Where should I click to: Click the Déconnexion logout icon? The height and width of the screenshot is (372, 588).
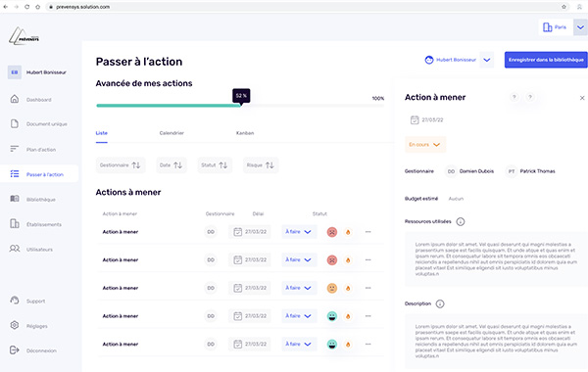tap(15, 349)
